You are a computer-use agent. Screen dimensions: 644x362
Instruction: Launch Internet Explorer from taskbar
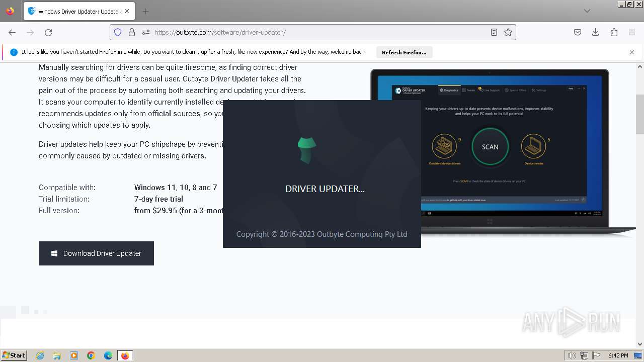coord(40,355)
